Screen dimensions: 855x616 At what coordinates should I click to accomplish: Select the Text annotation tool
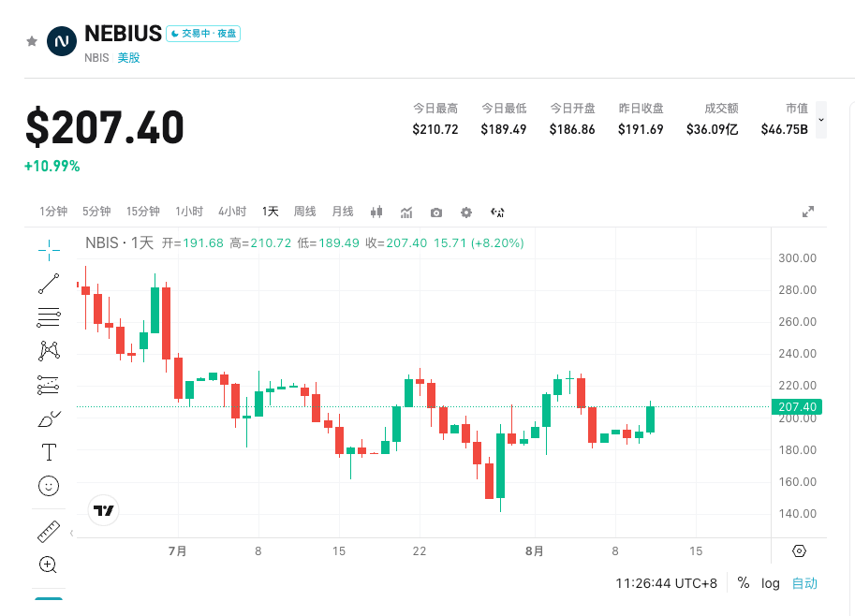(x=49, y=452)
